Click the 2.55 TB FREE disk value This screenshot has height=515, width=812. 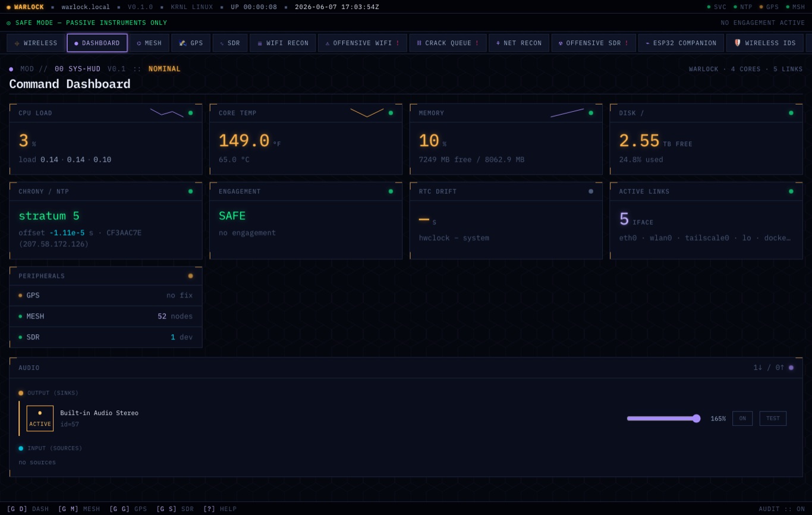click(656, 142)
